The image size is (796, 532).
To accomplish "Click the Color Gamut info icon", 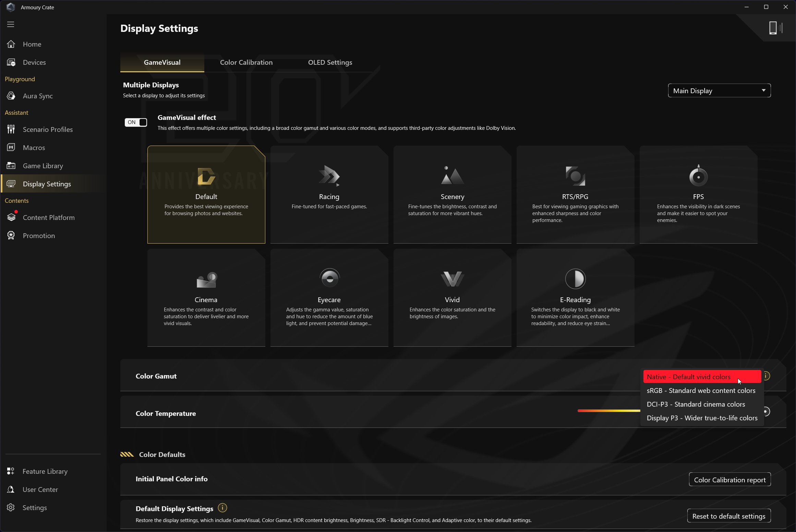I will [767, 376].
